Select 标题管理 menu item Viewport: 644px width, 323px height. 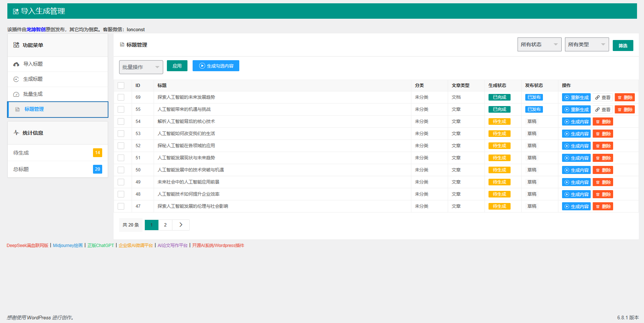58,109
